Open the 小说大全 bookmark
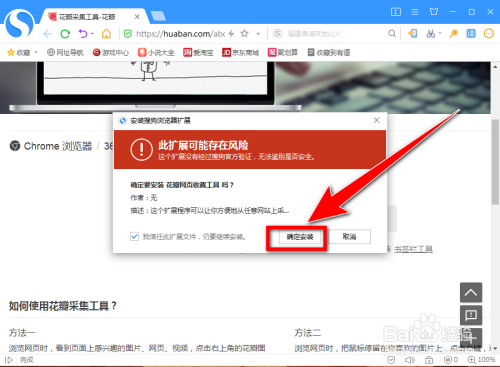Screen dimensions: 500x367 coord(156,52)
